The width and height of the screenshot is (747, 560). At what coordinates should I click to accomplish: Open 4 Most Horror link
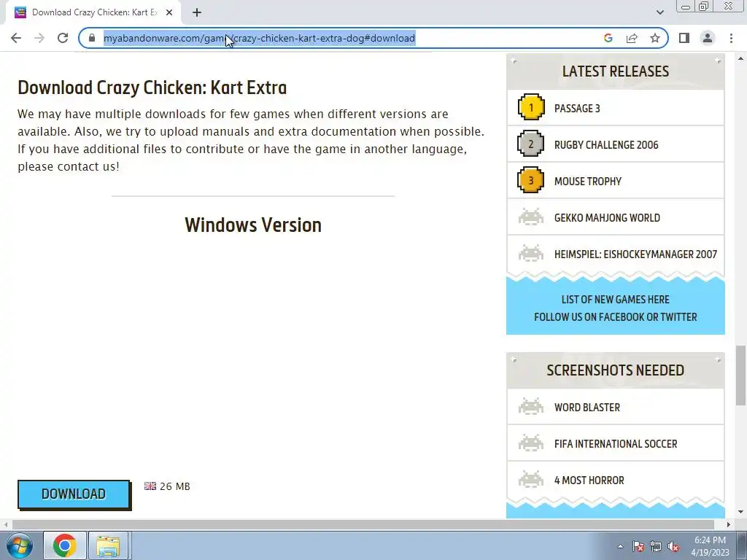coord(589,480)
